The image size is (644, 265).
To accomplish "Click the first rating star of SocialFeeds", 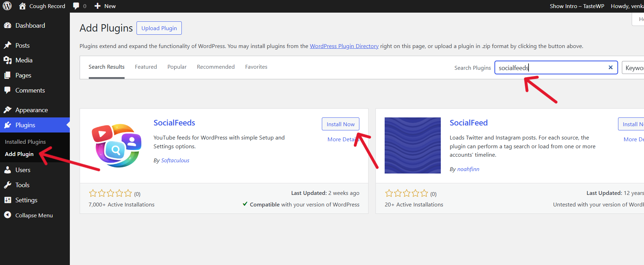I will (93, 193).
